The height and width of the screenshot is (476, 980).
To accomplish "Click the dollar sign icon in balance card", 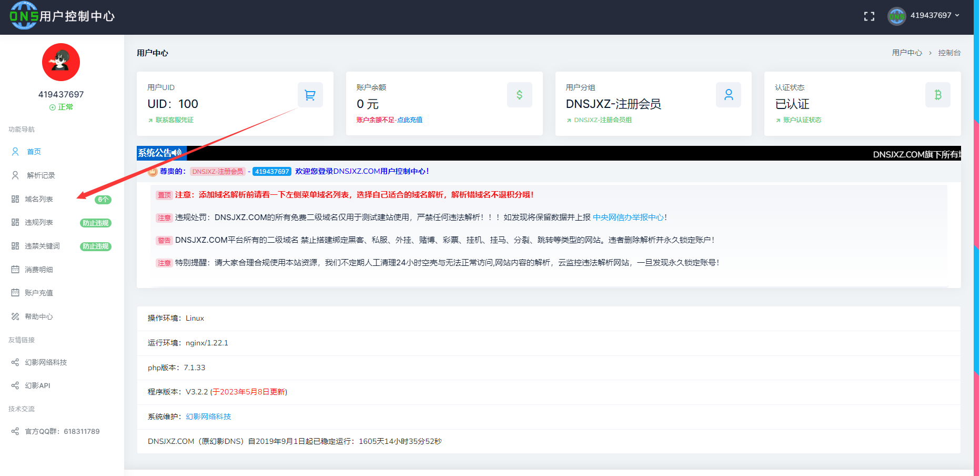I will pyautogui.click(x=519, y=95).
